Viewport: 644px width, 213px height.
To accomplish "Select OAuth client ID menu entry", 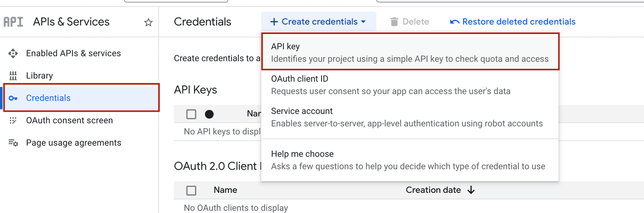I will coord(300,78).
